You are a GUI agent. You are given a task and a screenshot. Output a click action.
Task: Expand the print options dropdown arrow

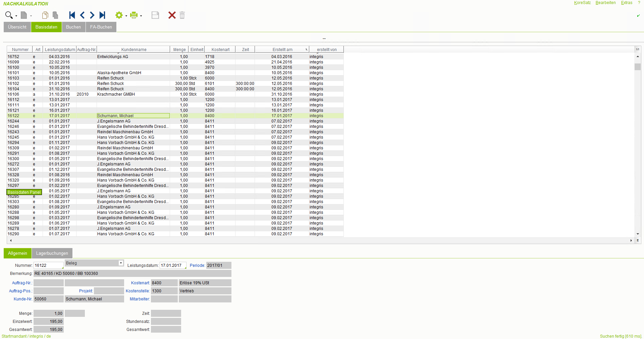pyautogui.click(x=141, y=16)
